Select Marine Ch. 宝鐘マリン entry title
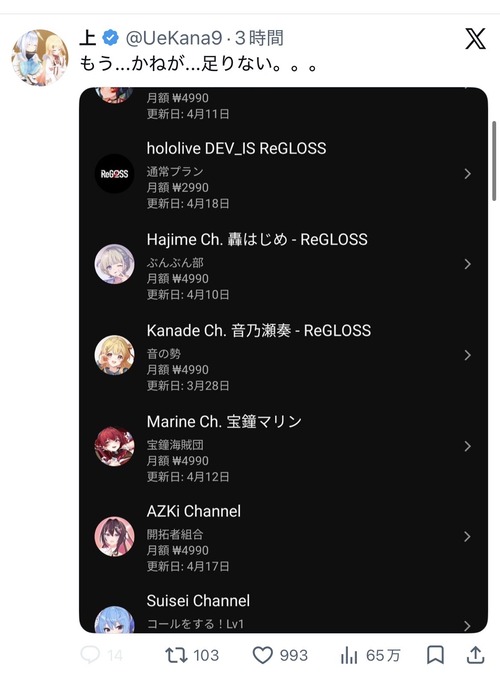 pos(224,422)
